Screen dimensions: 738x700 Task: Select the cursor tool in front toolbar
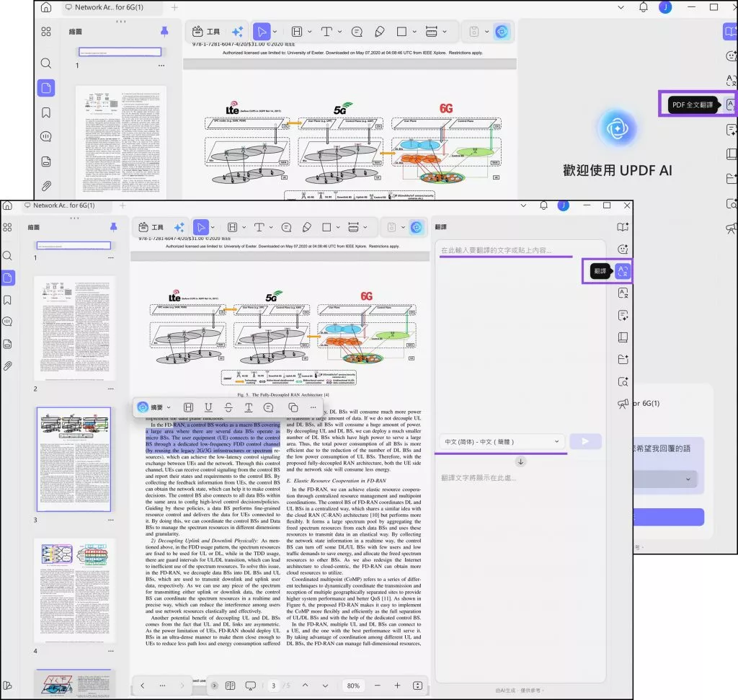tap(201, 227)
